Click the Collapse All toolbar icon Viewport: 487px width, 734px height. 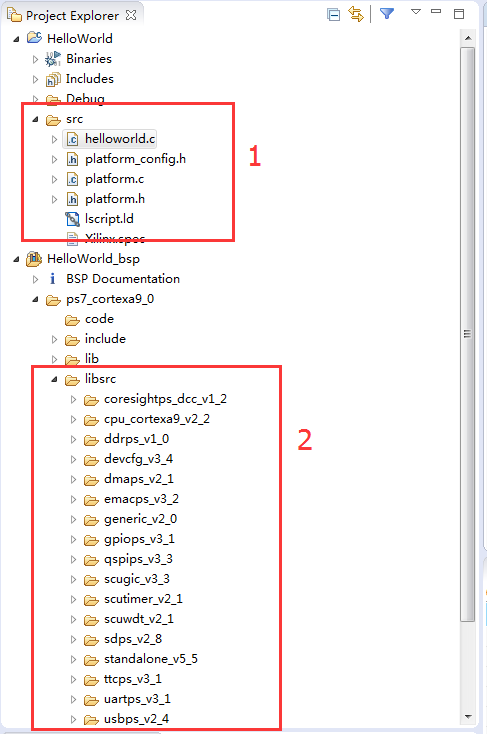(333, 15)
